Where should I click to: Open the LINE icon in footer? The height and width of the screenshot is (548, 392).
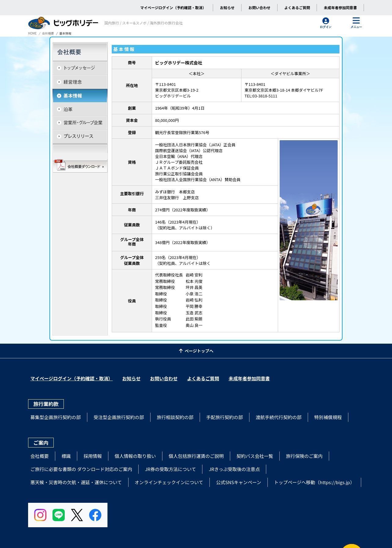click(59, 515)
